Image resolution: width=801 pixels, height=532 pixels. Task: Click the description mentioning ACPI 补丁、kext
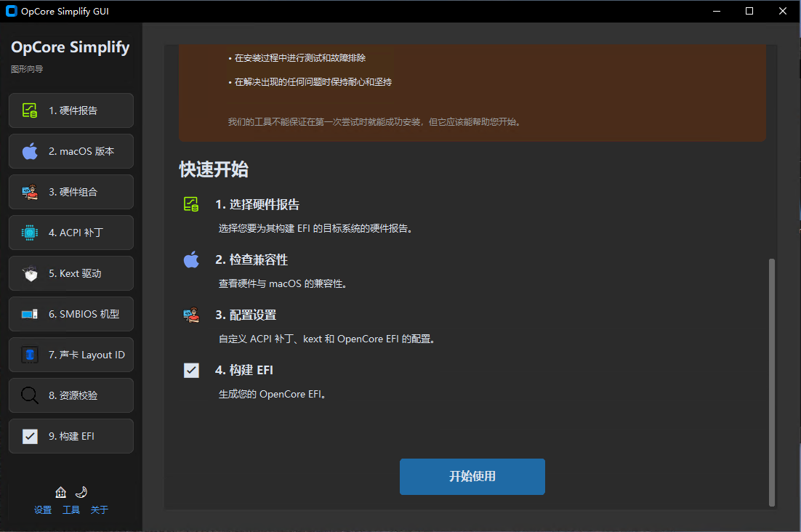(327, 339)
